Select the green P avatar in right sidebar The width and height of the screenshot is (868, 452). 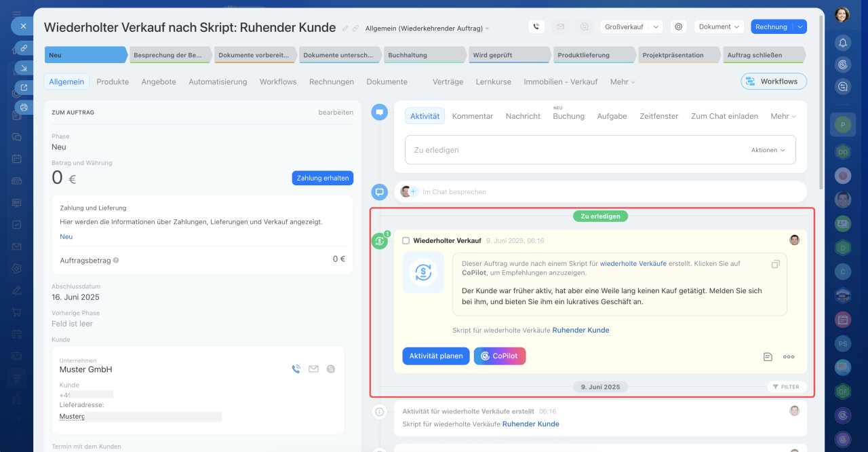point(843,125)
